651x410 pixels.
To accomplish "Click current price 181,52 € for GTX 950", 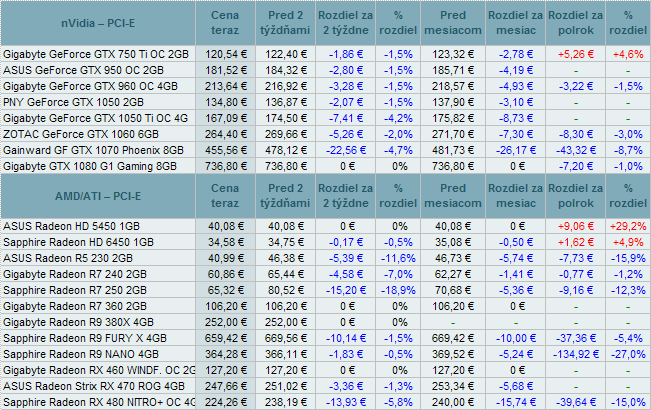I will [x=225, y=70].
